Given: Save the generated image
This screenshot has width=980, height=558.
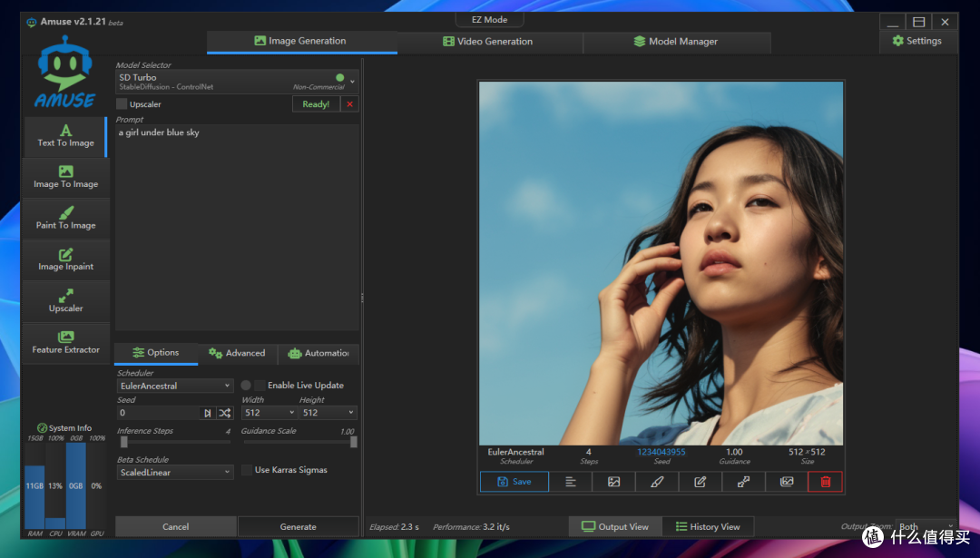Looking at the screenshot, I should [x=514, y=482].
